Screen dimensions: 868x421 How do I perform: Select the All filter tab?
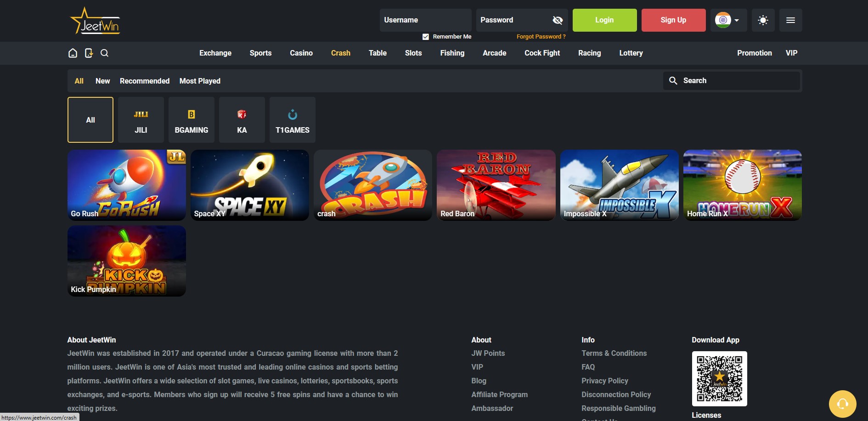click(x=79, y=81)
